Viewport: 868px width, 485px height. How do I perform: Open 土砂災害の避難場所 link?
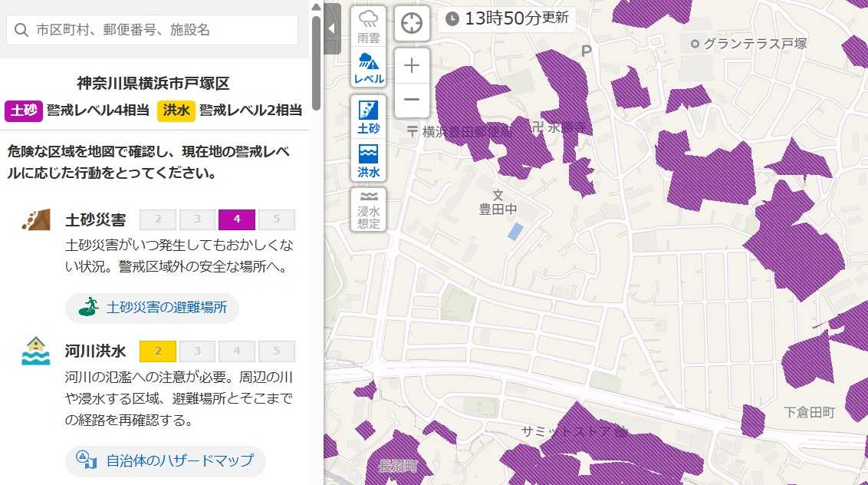(x=152, y=308)
